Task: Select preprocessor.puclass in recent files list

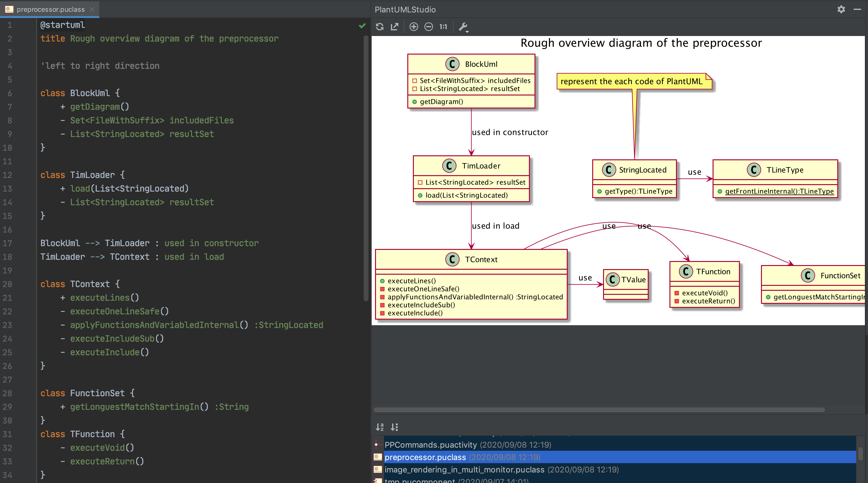Action: (x=425, y=457)
